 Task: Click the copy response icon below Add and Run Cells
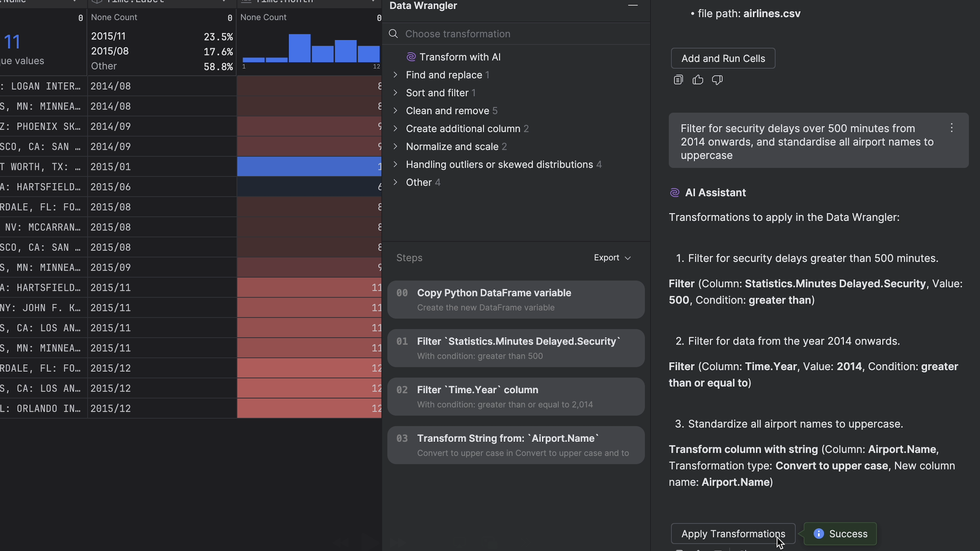click(x=678, y=80)
